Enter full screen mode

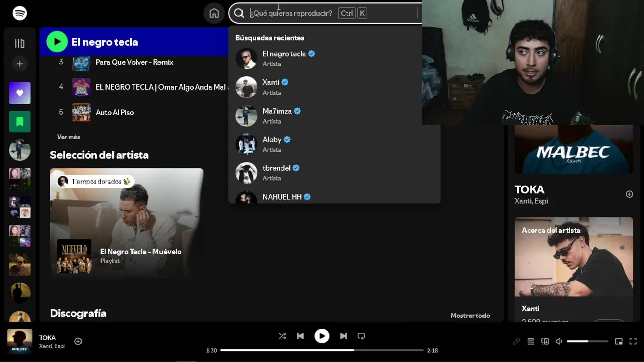[633, 341]
